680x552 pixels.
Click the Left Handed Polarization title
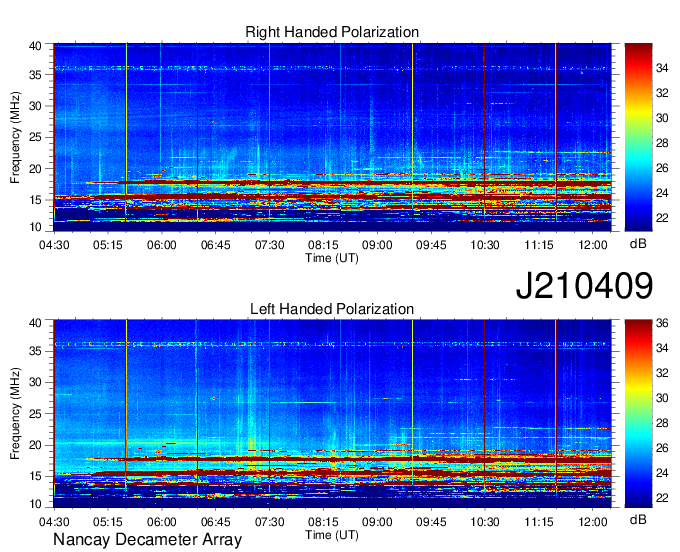tap(332, 309)
